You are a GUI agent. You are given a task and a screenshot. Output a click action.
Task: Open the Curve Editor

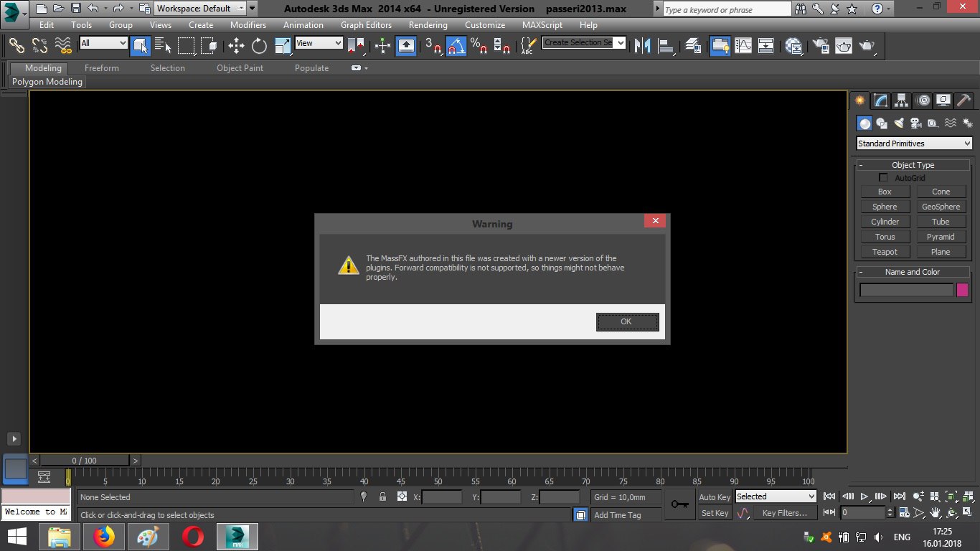pos(743,46)
